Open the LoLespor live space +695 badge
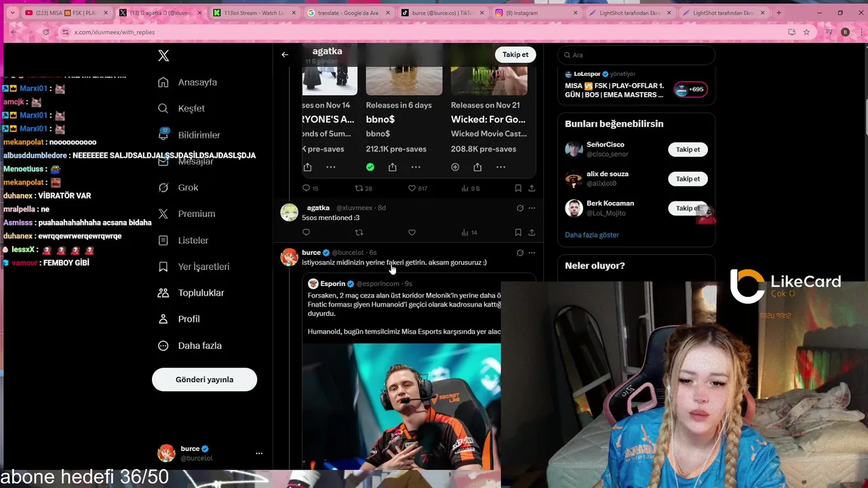 click(690, 89)
